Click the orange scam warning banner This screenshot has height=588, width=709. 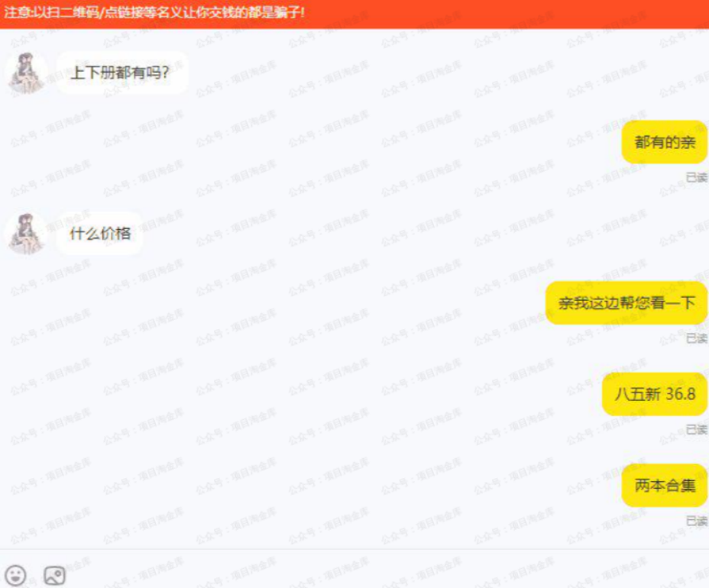click(354, 14)
